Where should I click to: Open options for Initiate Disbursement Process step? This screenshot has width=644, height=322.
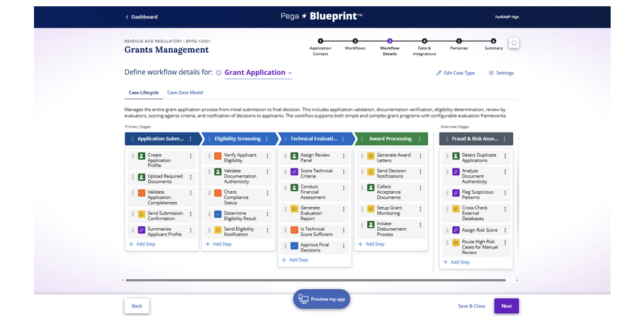(420, 225)
